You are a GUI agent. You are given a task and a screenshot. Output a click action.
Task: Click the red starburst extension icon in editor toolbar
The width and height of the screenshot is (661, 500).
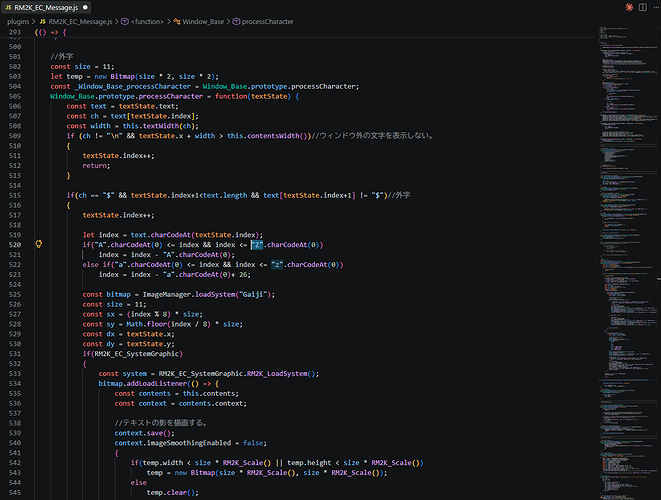[629, 7]
